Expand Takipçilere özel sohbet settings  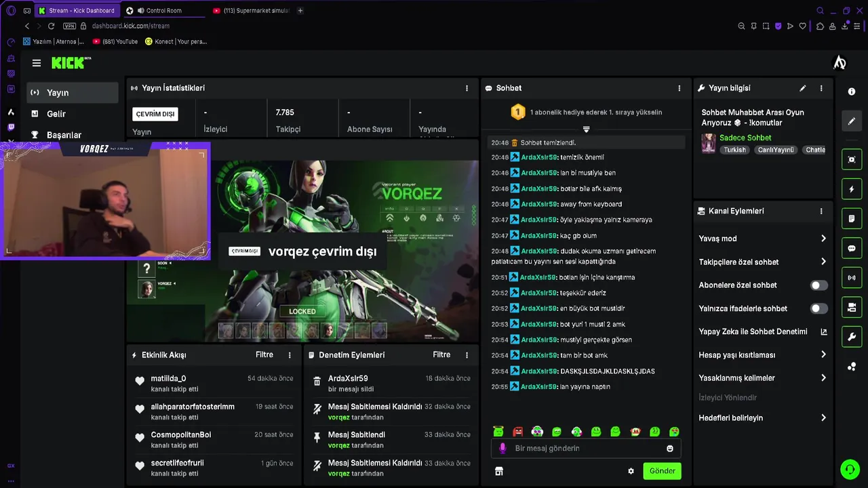[x=763, y=262]
